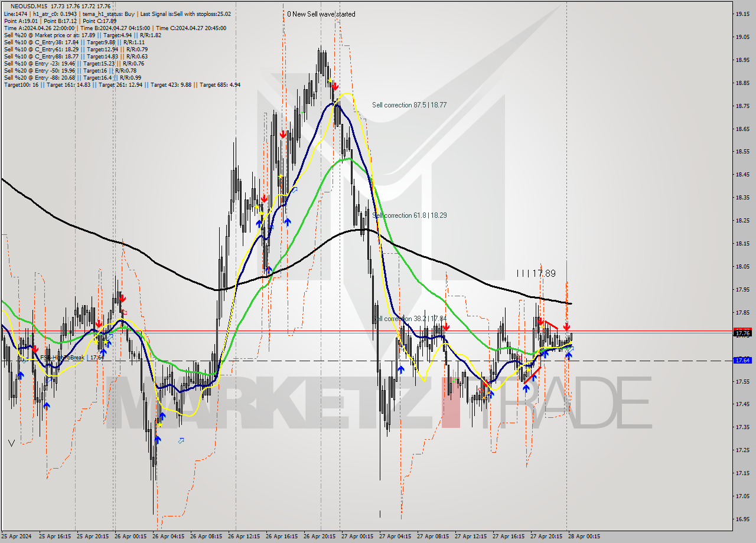Click the 18.05 price axis label
756x543 pixels.
pyautogui.click(x=742, y=267)
